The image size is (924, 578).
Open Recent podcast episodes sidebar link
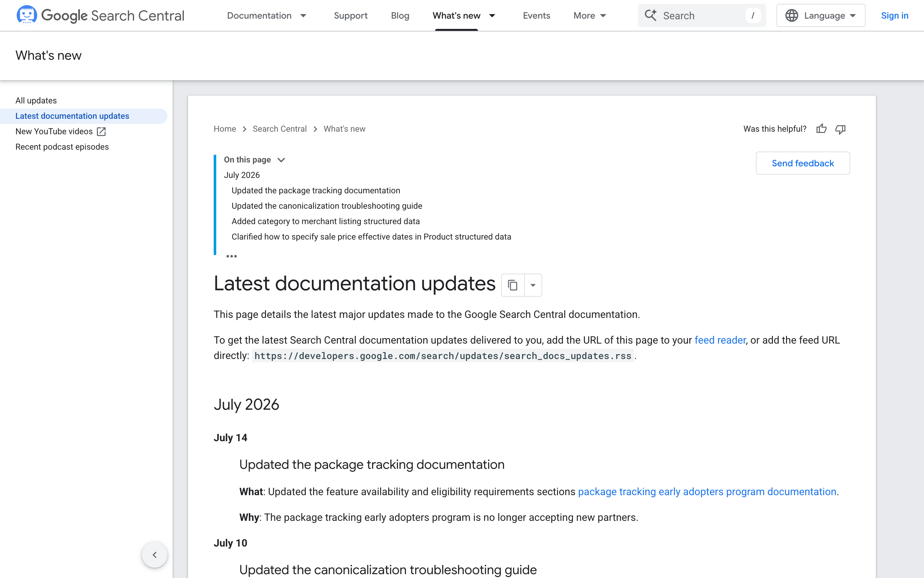(x=62, y=147)
